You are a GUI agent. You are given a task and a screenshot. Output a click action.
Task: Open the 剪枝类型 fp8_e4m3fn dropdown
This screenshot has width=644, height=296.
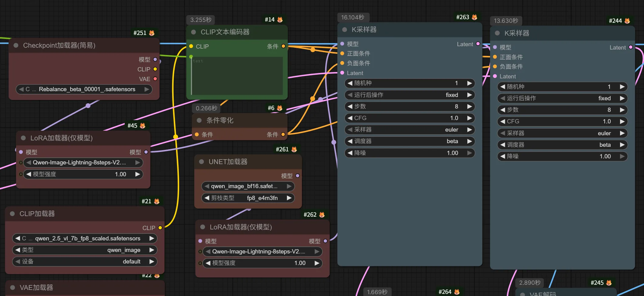coord(247,198)
